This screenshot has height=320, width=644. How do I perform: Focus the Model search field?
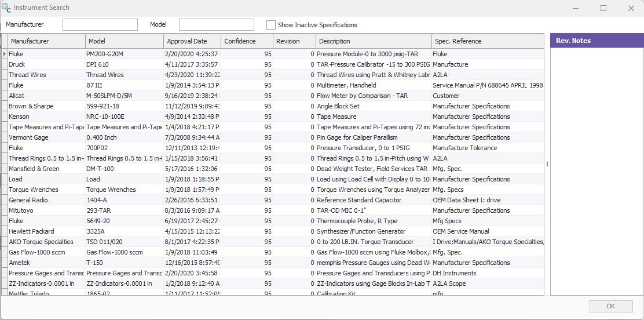[216, 24]
